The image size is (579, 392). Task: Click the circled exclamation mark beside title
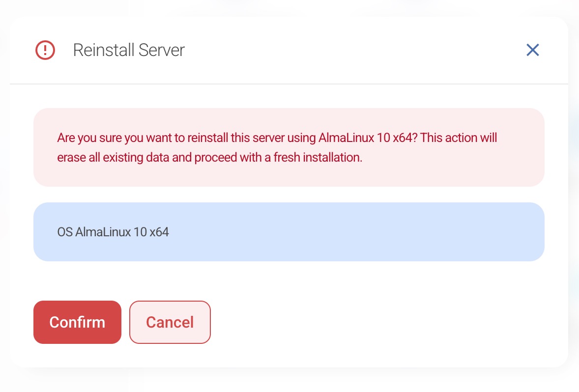pos(45,50)
